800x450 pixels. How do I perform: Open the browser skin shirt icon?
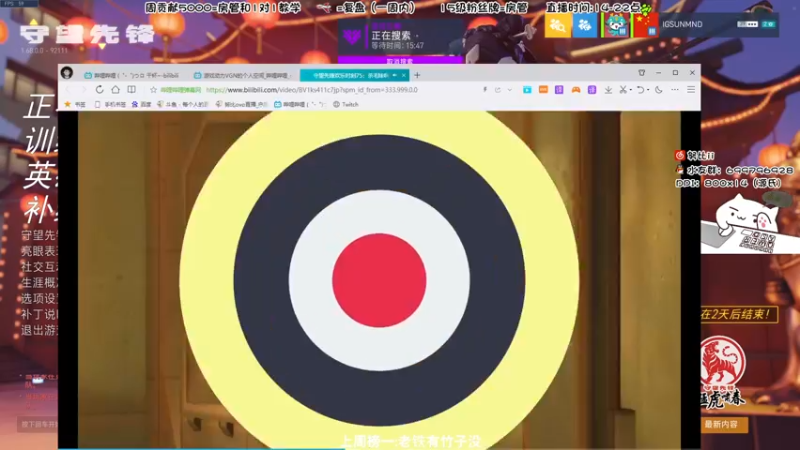point(642,73)
